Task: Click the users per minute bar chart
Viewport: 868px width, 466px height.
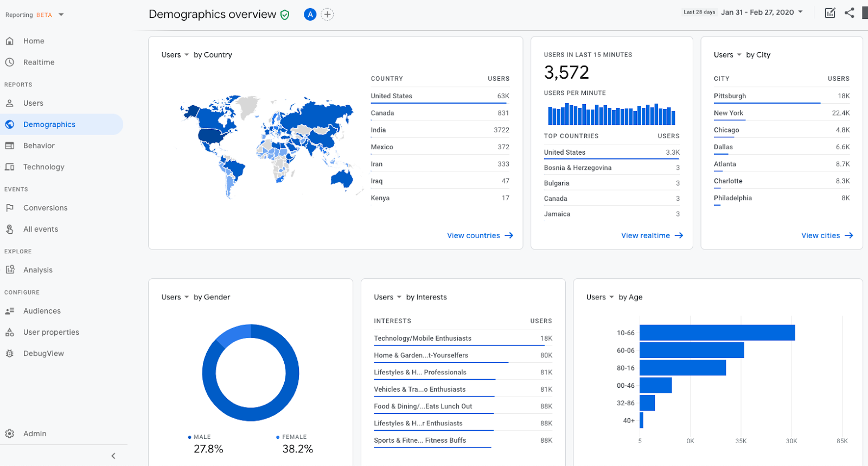Action: [x=612, y=114]
